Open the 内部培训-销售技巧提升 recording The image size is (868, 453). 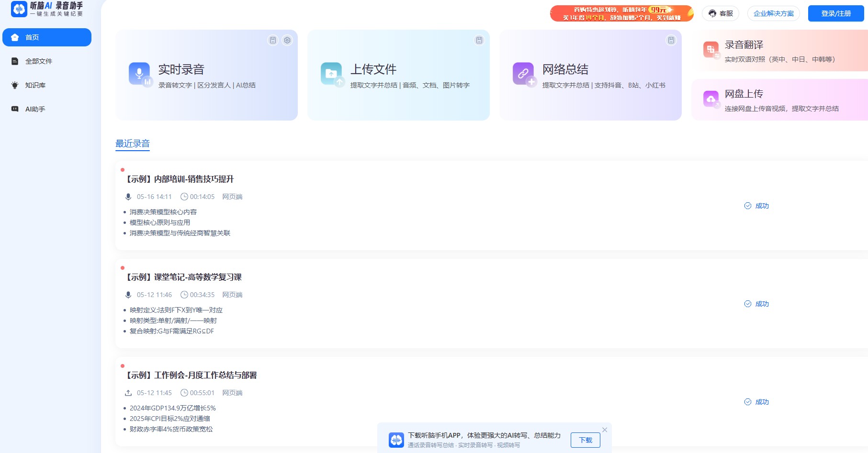click(x=180, y=179)
